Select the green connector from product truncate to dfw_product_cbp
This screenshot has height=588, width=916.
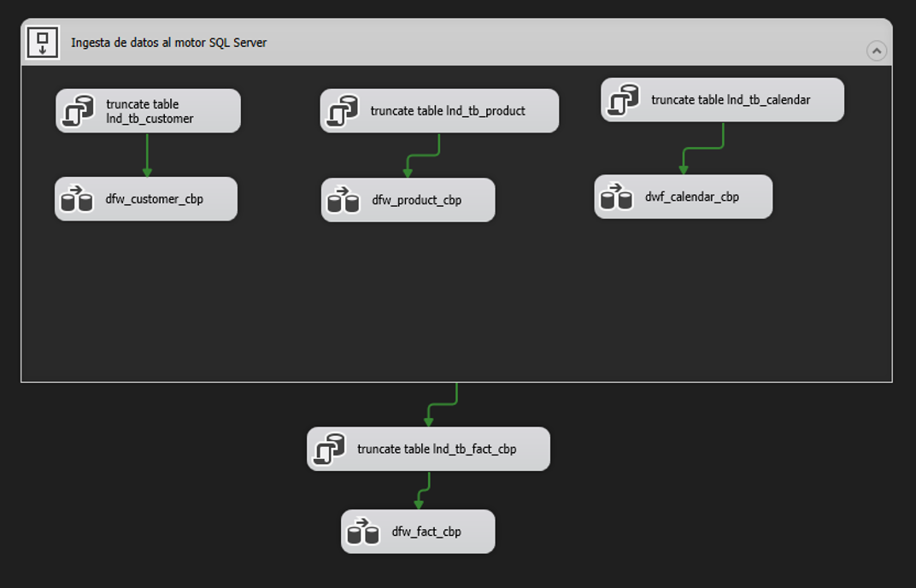point(424,156)
